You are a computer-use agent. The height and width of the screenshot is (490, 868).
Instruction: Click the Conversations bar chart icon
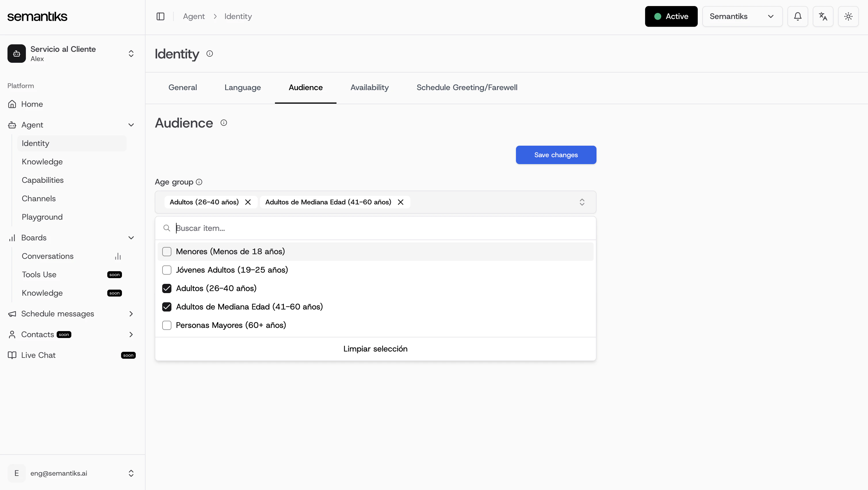pyautogui.click(x=118, y=256)
